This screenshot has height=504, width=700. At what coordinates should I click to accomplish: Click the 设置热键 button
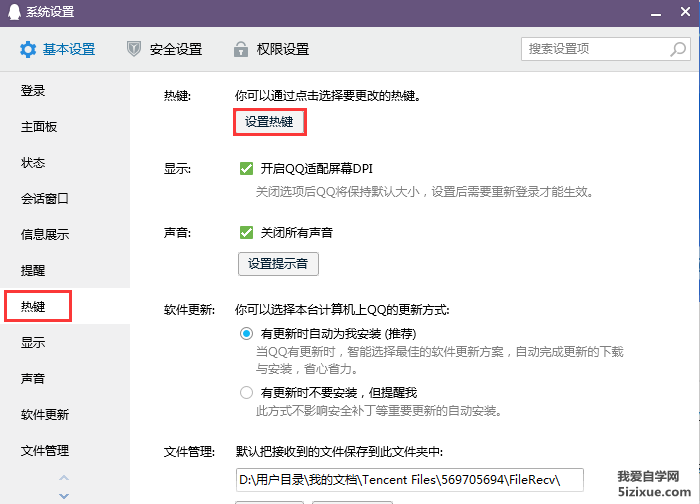click(x=270, y=121)
